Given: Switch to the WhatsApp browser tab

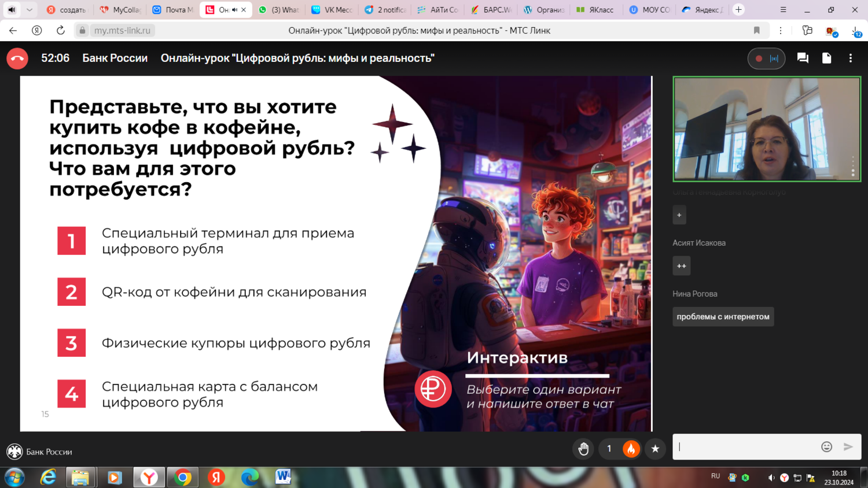Looking at the screenshot, I should (x=279, y=10).
